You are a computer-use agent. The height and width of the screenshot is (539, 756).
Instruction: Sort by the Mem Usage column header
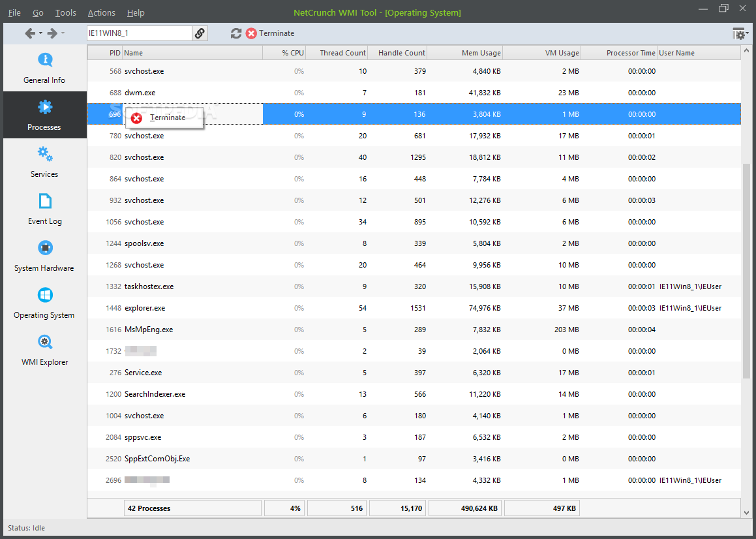point(465,53)
